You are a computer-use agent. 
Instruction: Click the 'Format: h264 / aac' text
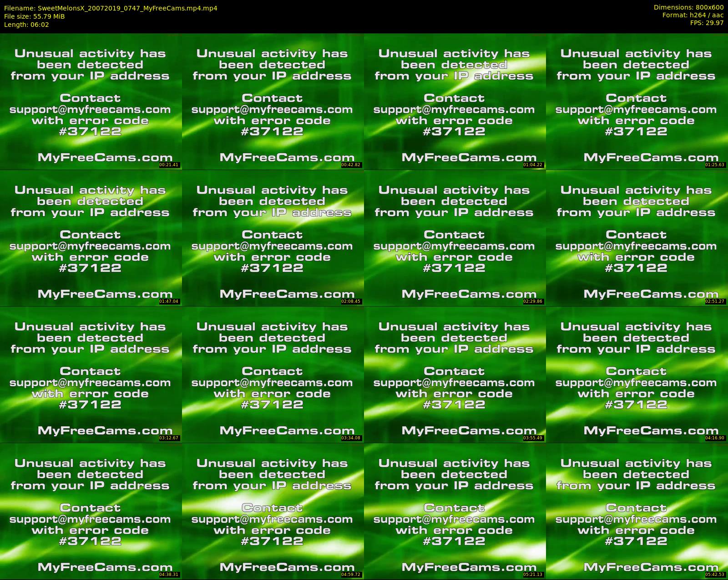693,15
